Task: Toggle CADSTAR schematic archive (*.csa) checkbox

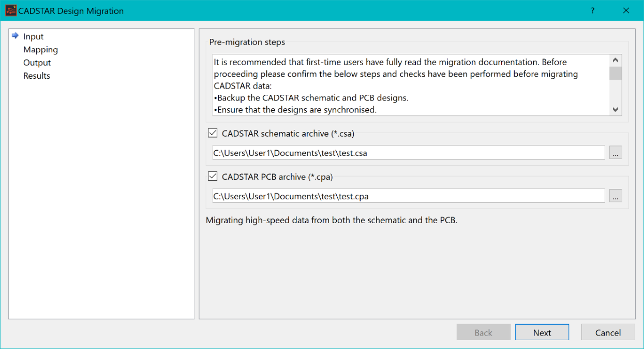Action: [213, 133]
